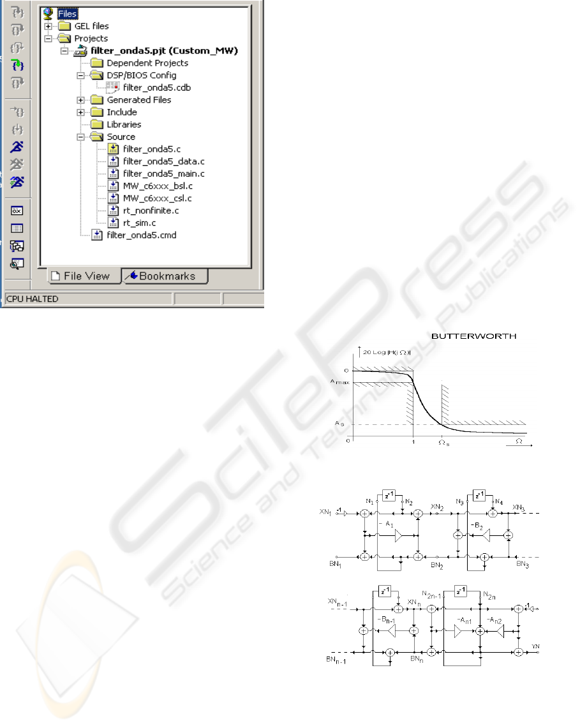Open the registers view (0x icon)
The height and width of the screenshot is (728, 580).
17,211
